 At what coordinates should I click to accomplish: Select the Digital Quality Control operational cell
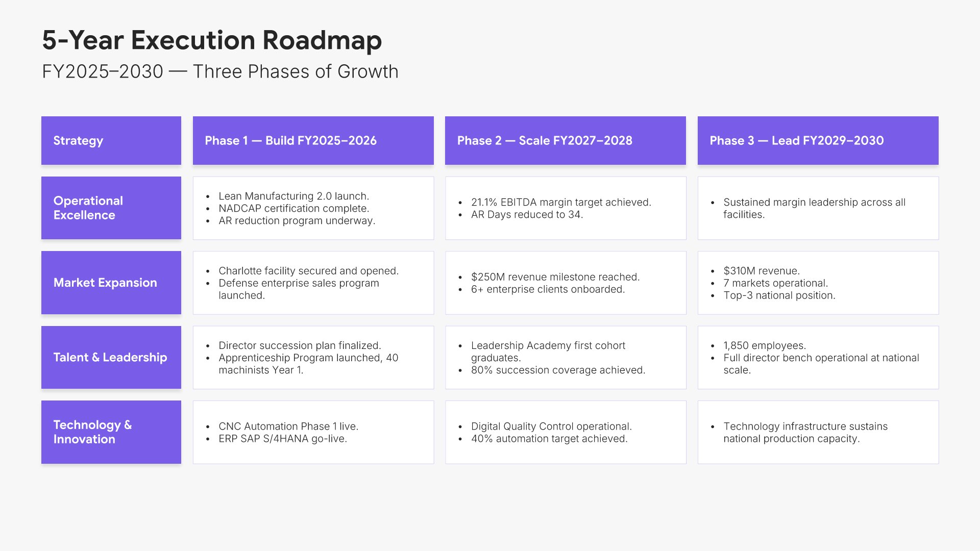click(x=565, y=432)
